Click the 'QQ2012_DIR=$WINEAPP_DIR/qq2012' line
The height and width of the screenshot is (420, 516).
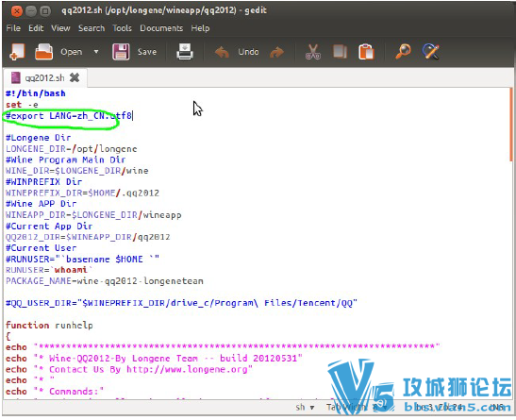88,237
